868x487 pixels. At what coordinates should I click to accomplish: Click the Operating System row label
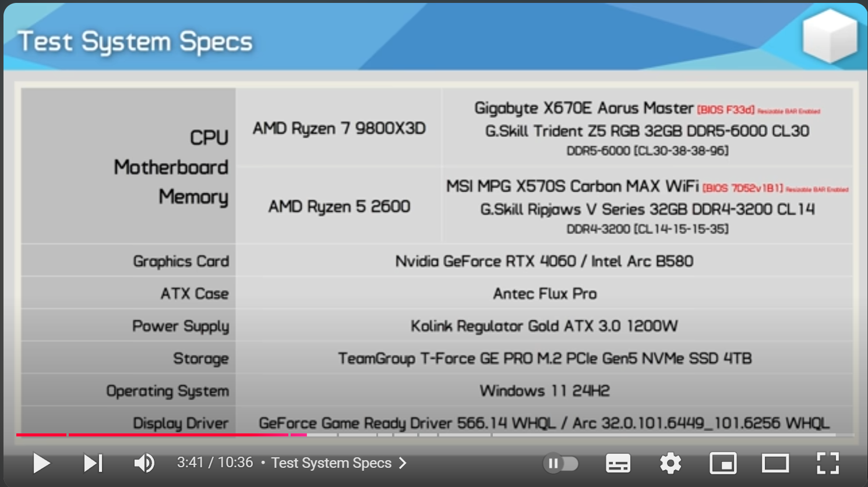[x=167, y=391]
